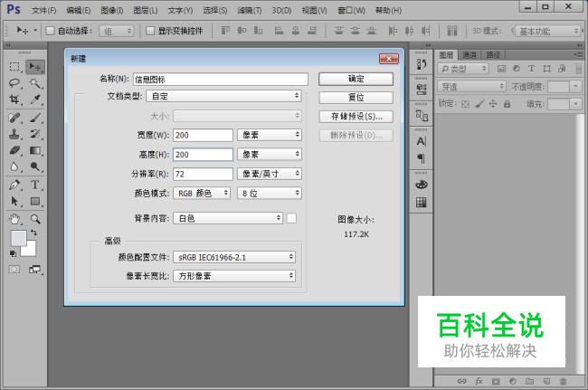Select the Eraser tool

tap(14, 150)
